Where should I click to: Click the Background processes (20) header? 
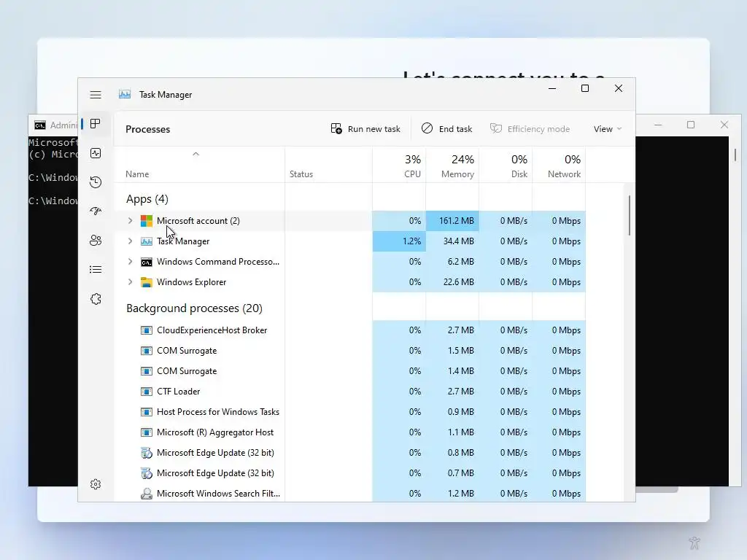pyautogui.click(x=194, y=308)
